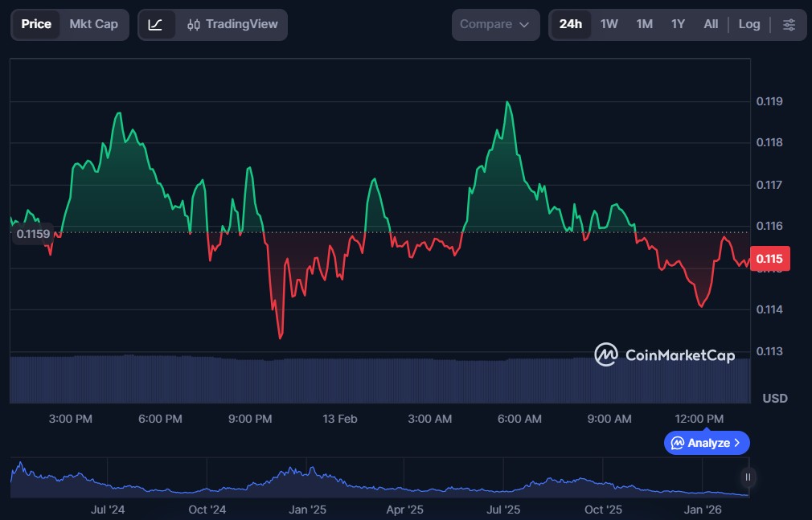Select the 1M time range
The height and width of the screenshot is (520, 812).
point(644,24)
